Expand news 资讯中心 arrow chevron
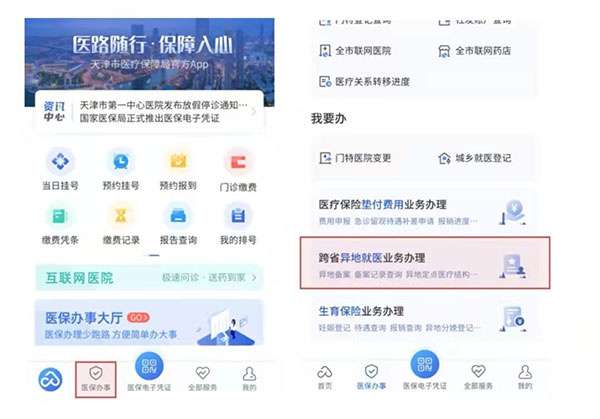 coord(253,111)
